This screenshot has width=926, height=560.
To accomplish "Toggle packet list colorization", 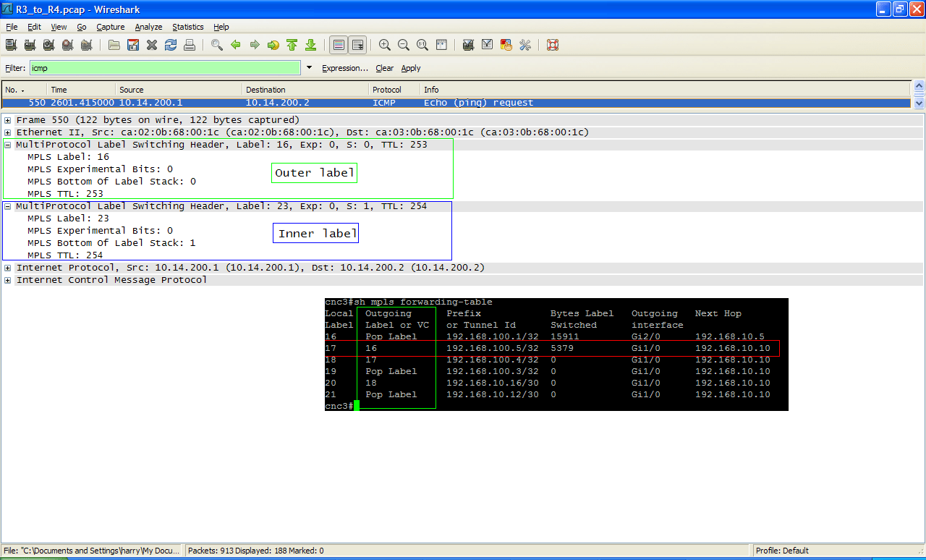I will coord(339,45).
